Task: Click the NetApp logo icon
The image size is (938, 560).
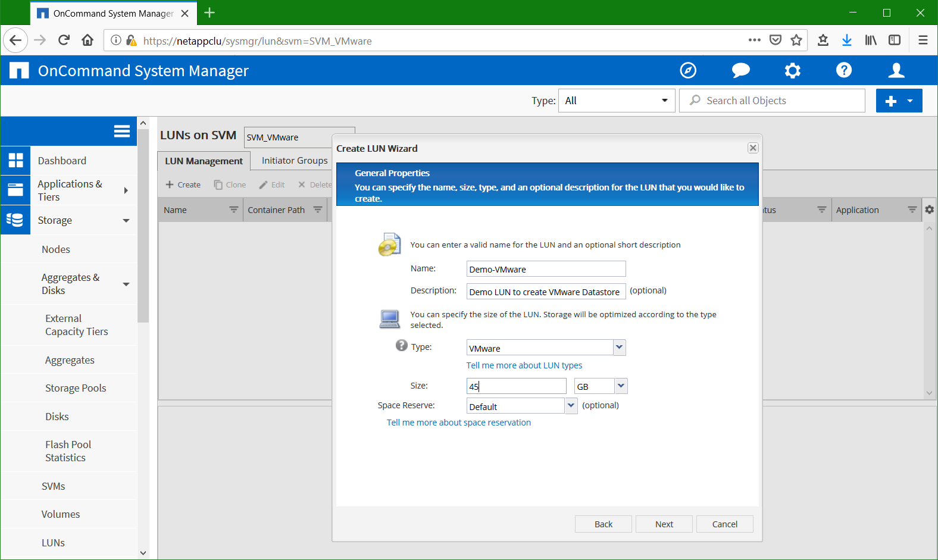Action: 19,70
